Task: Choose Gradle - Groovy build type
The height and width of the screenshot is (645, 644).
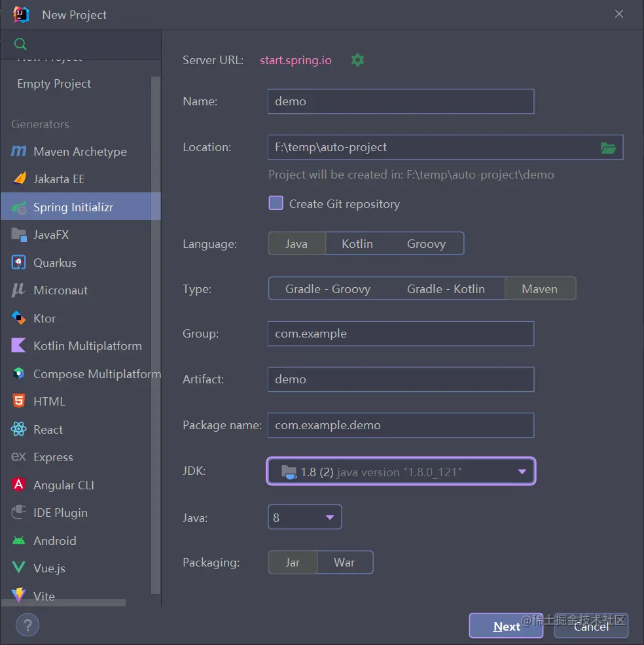Action: 328,289
